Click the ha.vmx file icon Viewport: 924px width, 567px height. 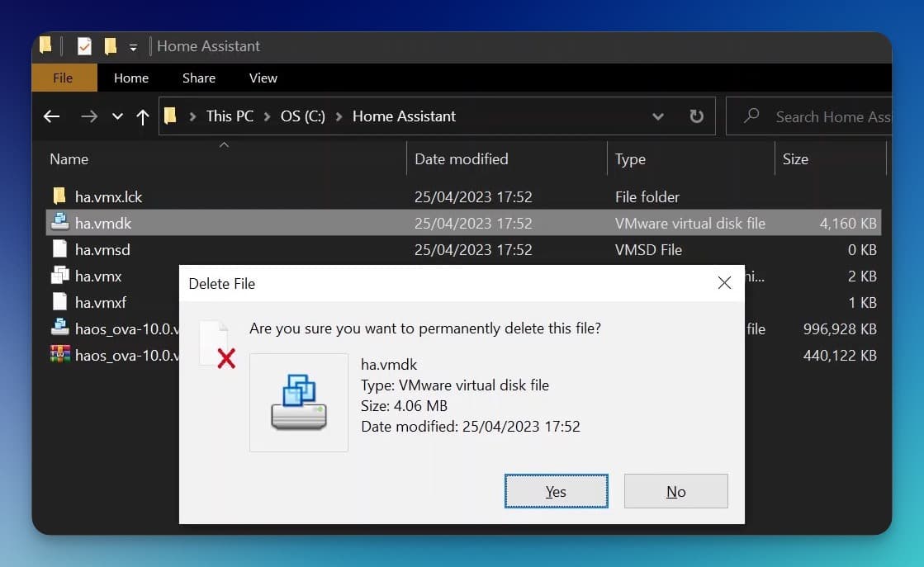pyautogui.click(x=59, y=276)
